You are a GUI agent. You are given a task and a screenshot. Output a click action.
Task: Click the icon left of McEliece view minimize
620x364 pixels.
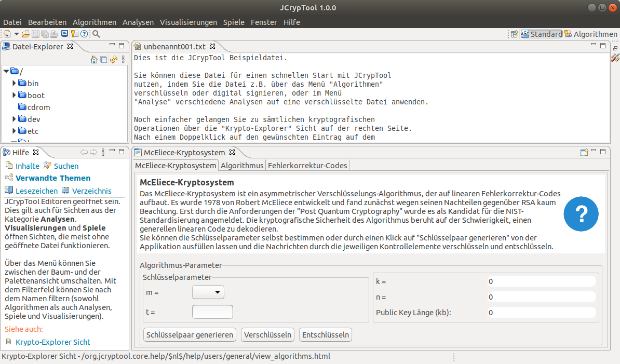(584, 153)
